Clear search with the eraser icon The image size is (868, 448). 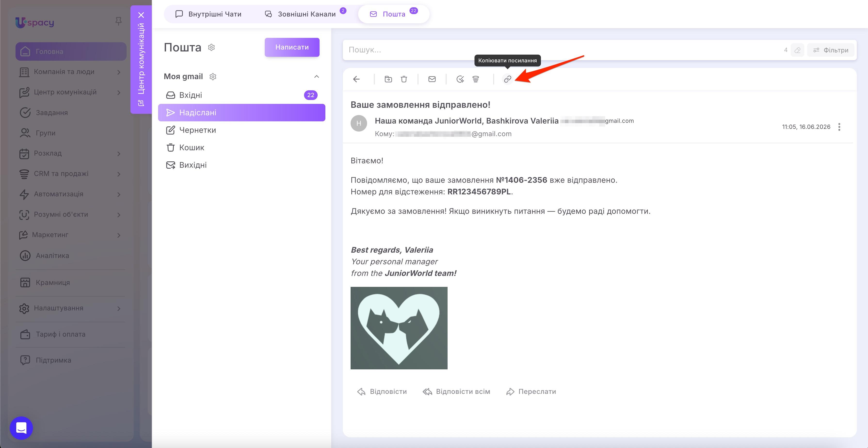(797, 50)
